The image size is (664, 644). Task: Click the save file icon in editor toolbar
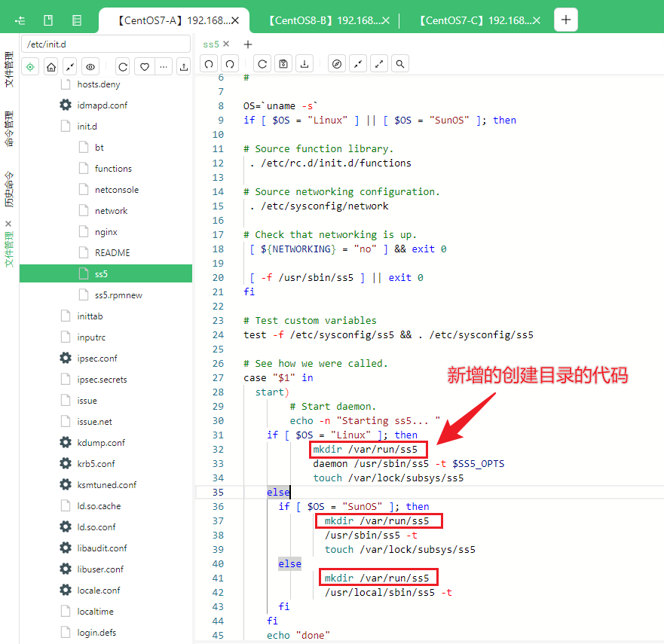tap(283, 64)
